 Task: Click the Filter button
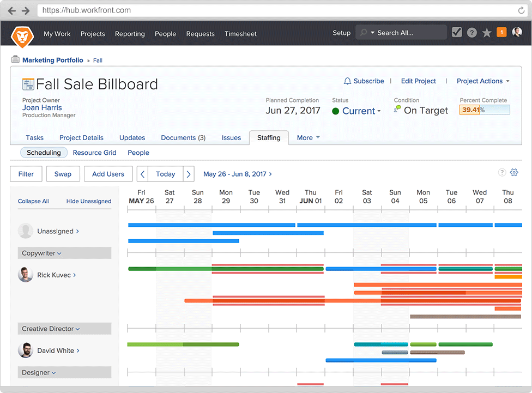(26, 174)
